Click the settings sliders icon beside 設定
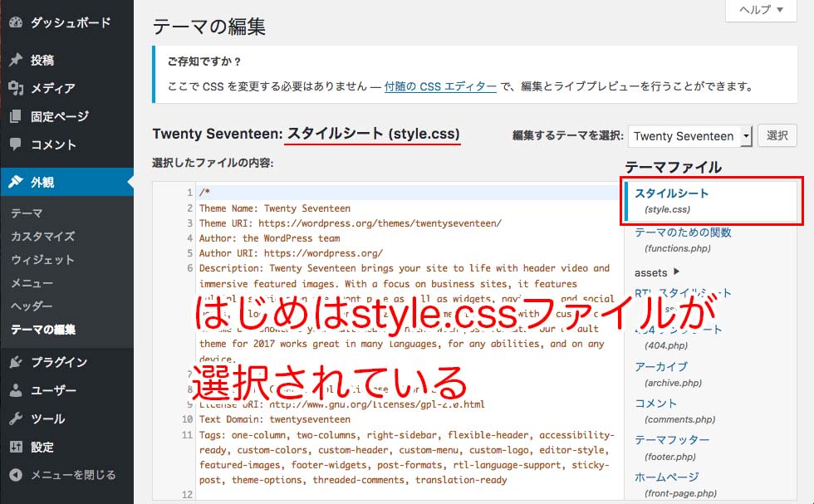This screenshot has height=504, width=814. click(16, 447)
